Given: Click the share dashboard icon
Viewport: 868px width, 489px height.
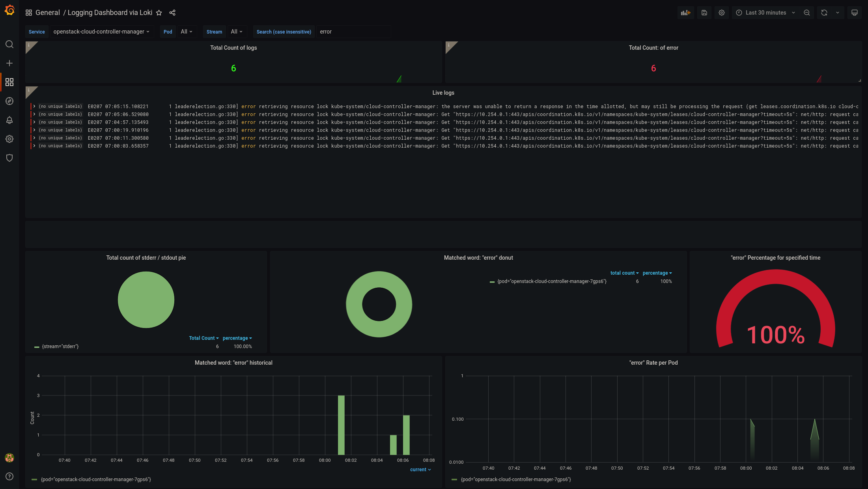Looking at the screenshot, I should click(172, 13).
